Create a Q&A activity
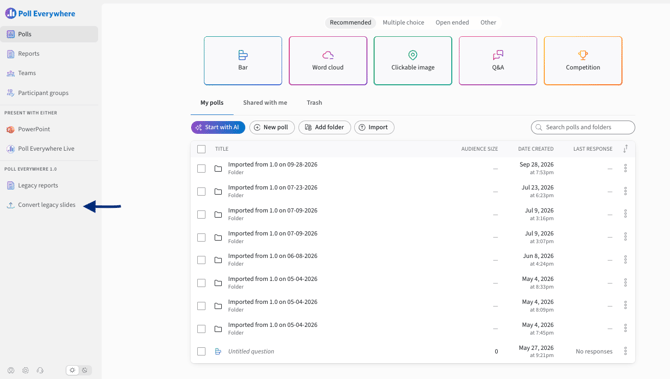Screen dimensions: 670x379 498,61
